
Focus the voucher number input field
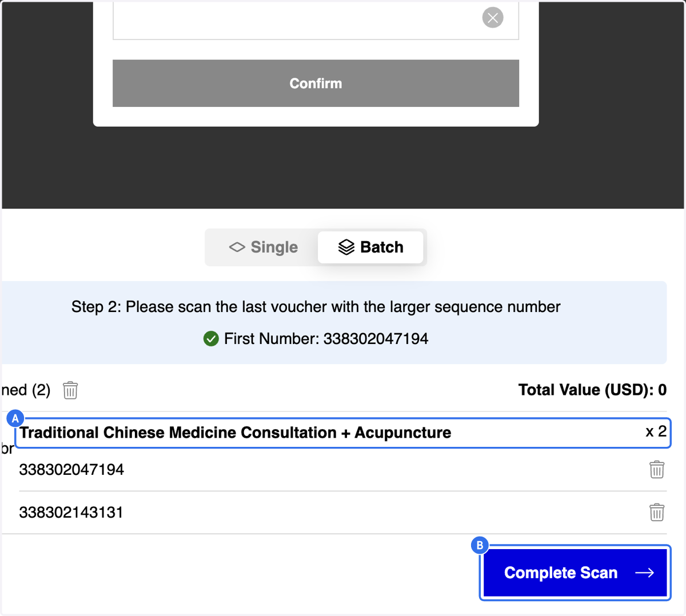pyautogui.click(x=316, y=20)
